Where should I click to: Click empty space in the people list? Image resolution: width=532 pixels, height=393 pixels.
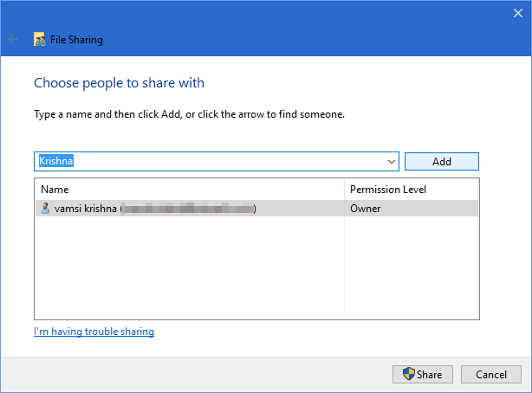[x=189, y=268]
